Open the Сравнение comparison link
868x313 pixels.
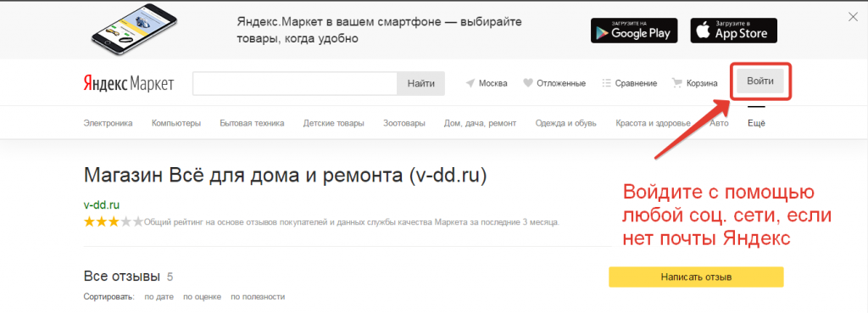pos(636,84)
